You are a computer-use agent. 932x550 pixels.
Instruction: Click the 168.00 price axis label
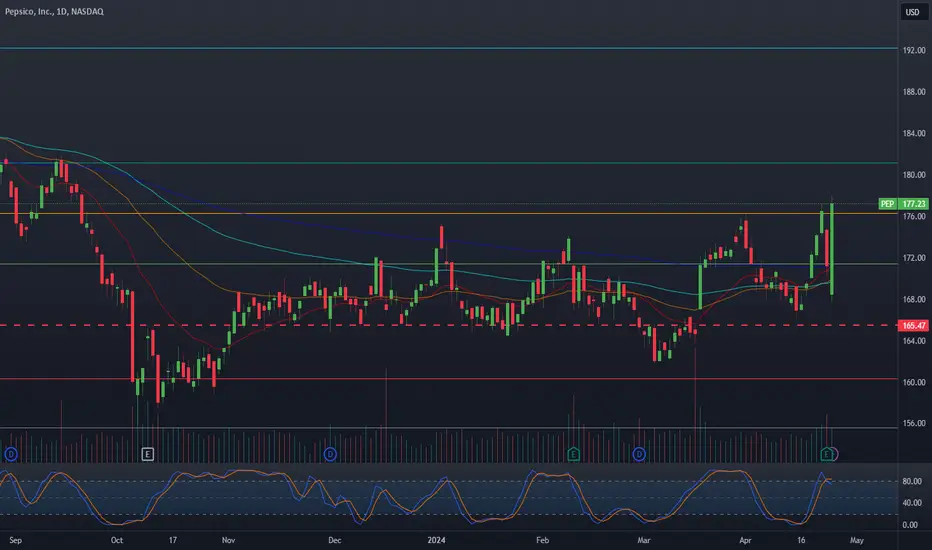(914, 299)
